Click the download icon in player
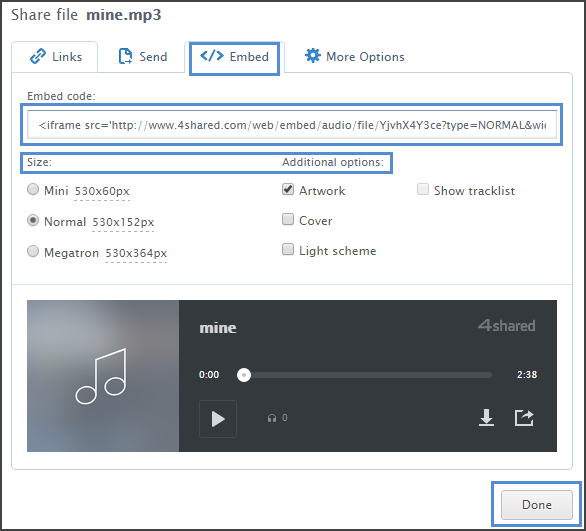 coord(486,418)
